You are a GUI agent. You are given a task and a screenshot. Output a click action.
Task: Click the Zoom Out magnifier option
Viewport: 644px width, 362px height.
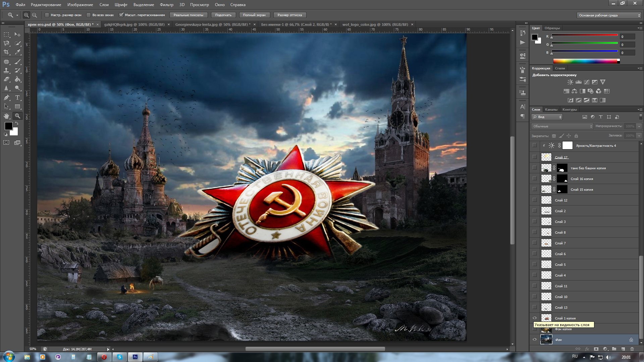[34, 15]
